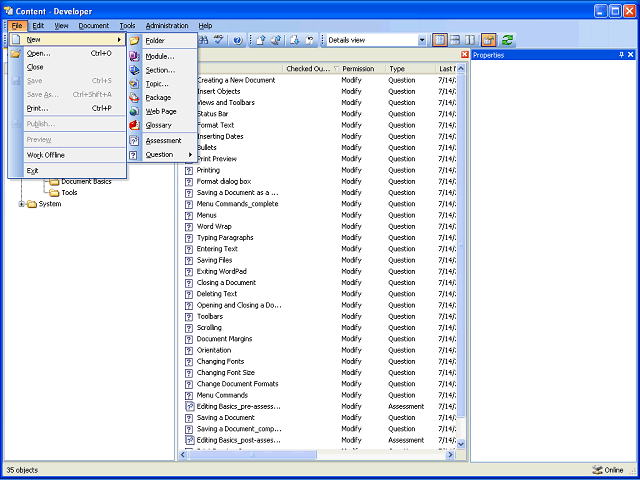Select the Document Basics folder
Image resolution: width=640 pixels, height=480 pixels.
(x=86, y=182)
